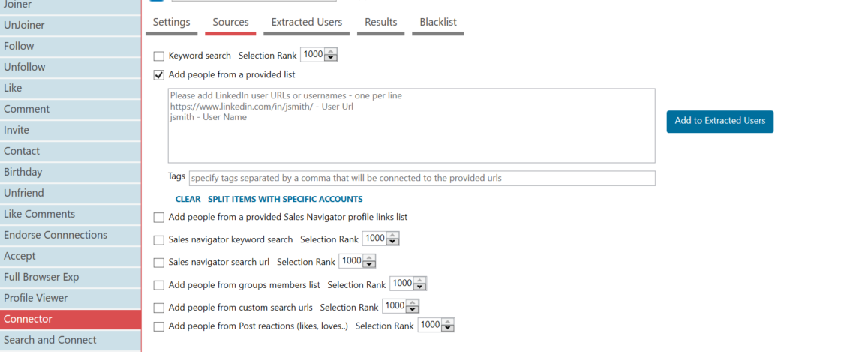
Task: Increase Keyword search Selection Rank with up arrow
Action: [x=331, y=52]
